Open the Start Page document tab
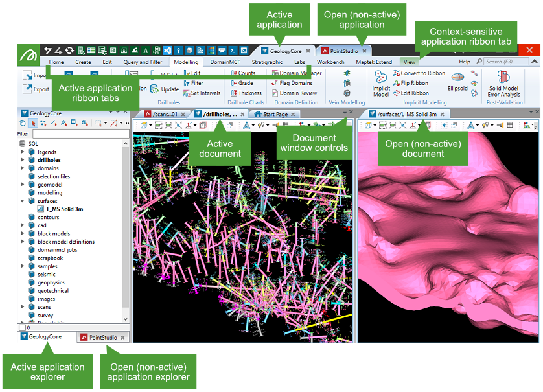Viewport: 543px width, 392px height. [x=275, y=114]
